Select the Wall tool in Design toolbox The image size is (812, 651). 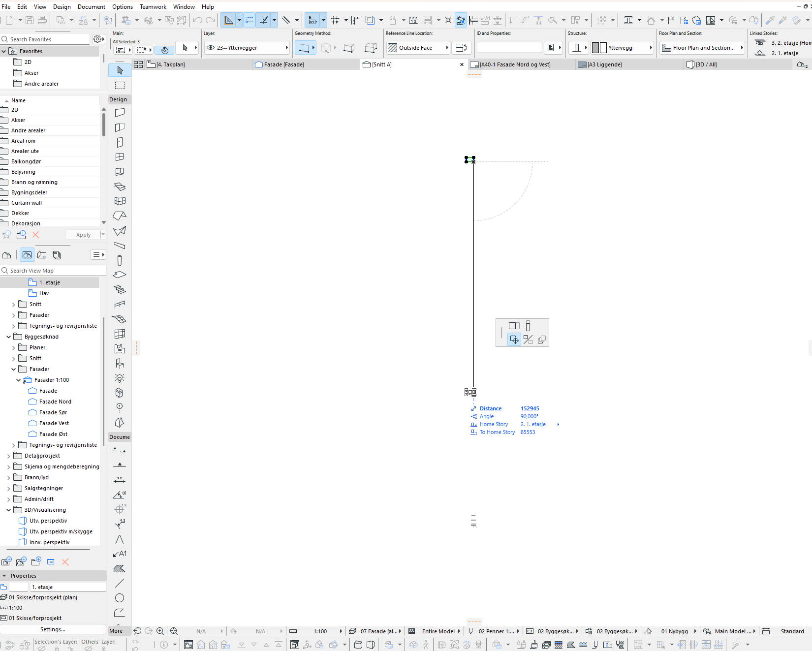[120, 113]
